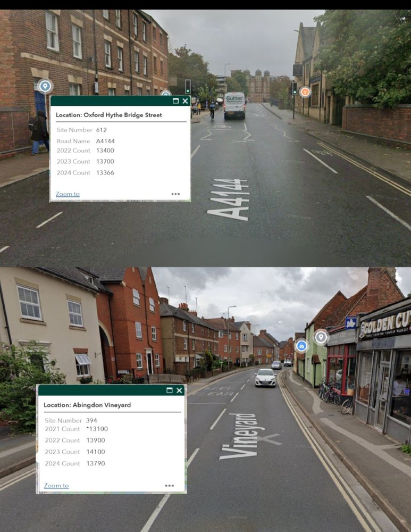
Task: Open more options in Hythe Bridge Street popup
Action: 175,194
